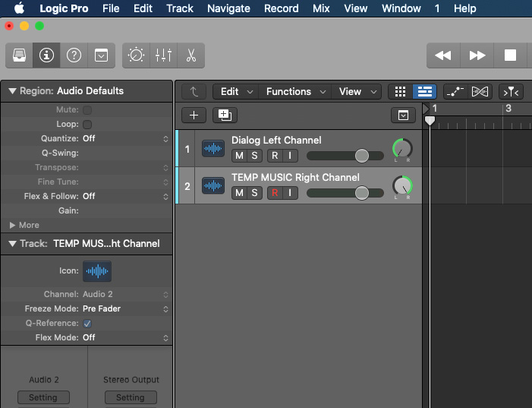Click TEMP MUSIC Right Channel waveform icon
Screen dimensions: 532x408
[213, 185]
